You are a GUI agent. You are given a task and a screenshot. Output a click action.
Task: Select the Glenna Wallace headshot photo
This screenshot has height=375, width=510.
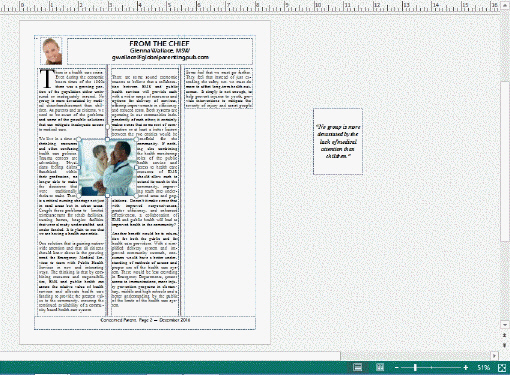(x=51, y=51)
